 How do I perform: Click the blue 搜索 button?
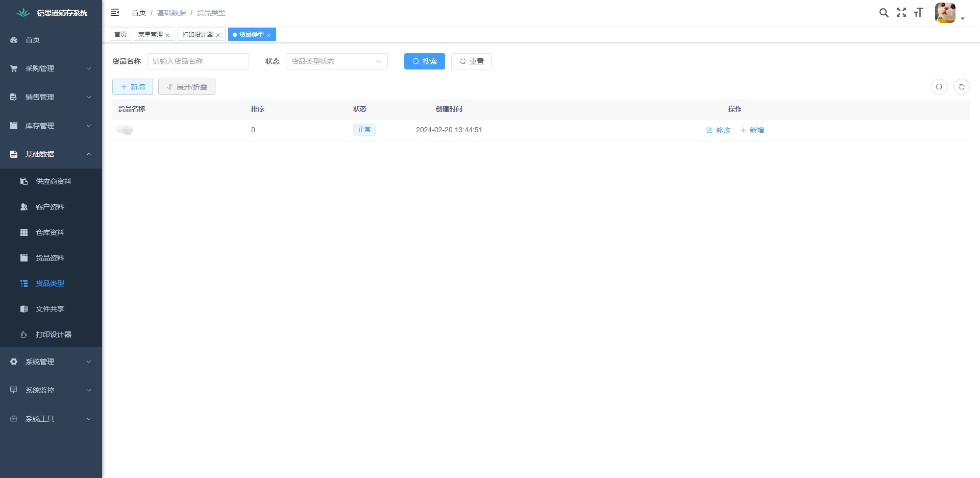click(424, 61)
